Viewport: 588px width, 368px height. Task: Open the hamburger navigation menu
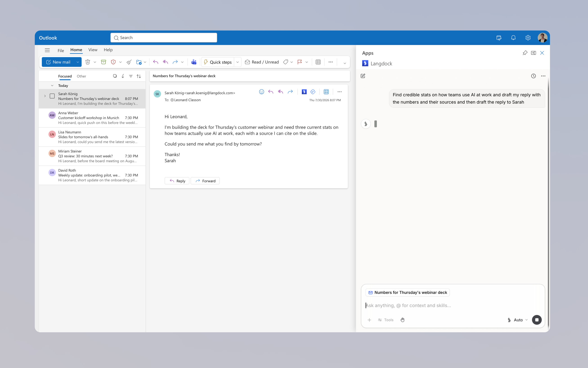point(47,50)
